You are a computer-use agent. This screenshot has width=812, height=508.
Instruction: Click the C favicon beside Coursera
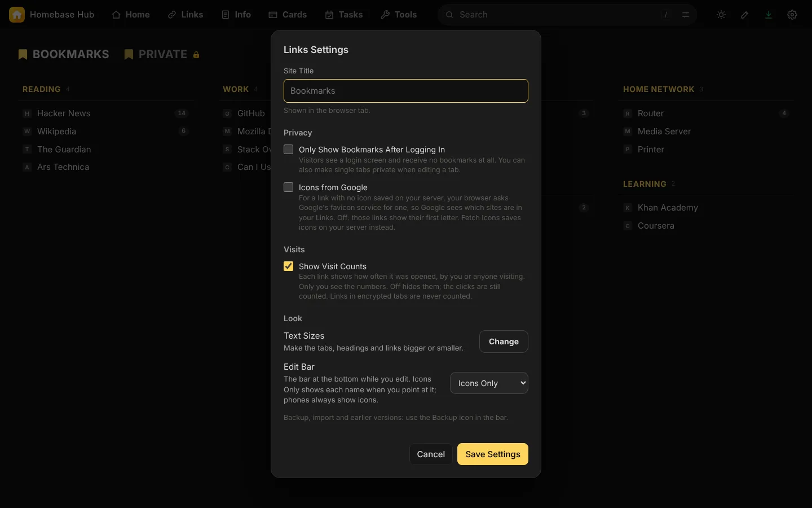(628, 226)
